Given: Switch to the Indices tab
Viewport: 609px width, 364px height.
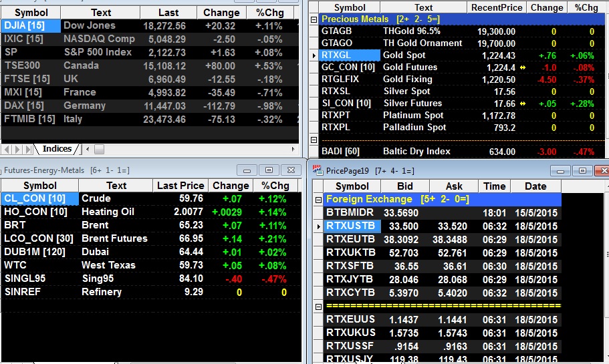Looking at the screenshot, I should (57, 149).
